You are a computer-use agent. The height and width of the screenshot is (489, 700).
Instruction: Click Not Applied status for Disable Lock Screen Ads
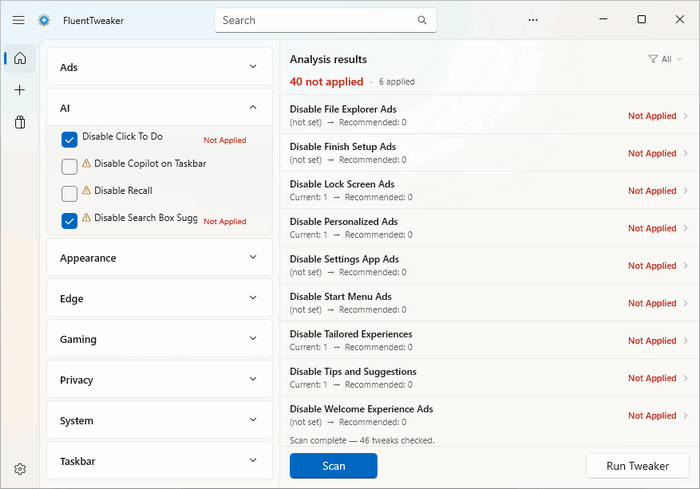(x=652, y=191)
